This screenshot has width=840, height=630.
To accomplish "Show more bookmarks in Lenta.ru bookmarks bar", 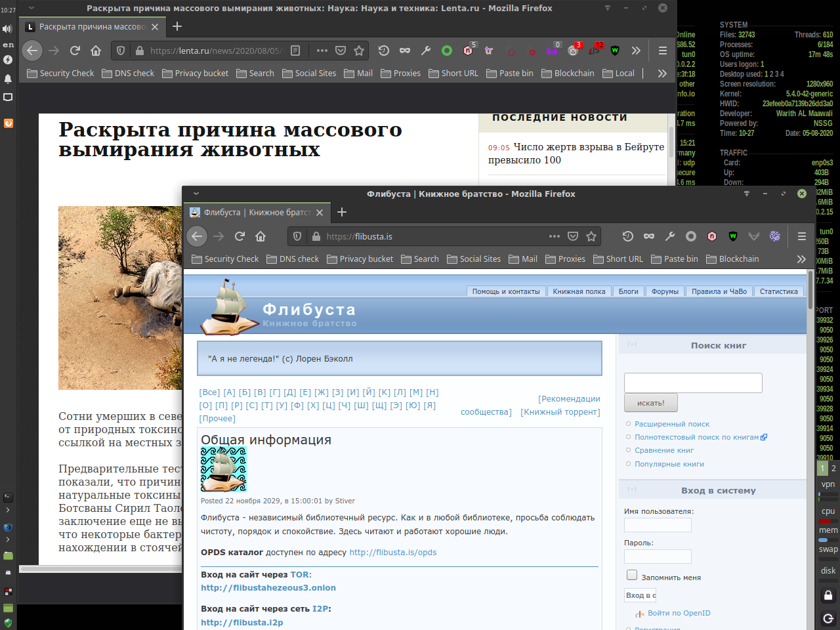I will coord(662,73).
